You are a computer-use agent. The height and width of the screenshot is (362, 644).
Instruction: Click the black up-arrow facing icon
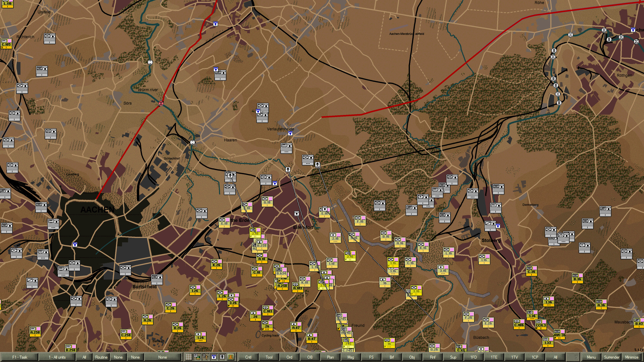[x=222, y=357]
